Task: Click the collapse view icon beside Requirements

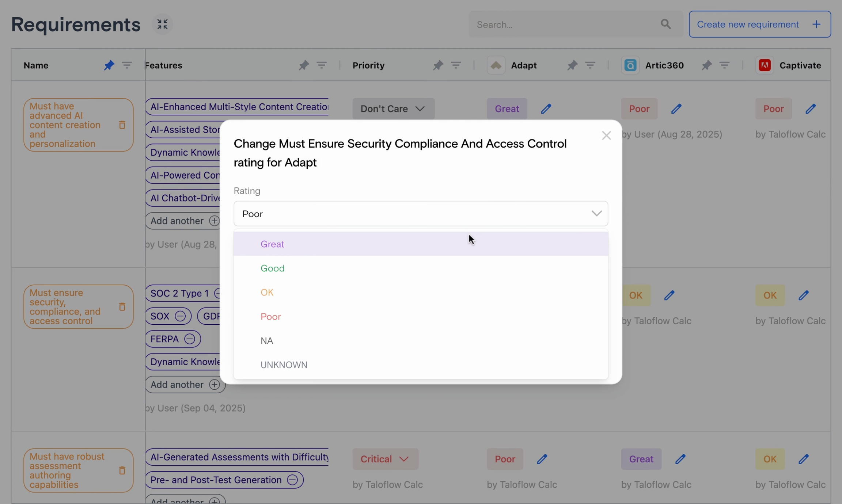Action: 162,24
